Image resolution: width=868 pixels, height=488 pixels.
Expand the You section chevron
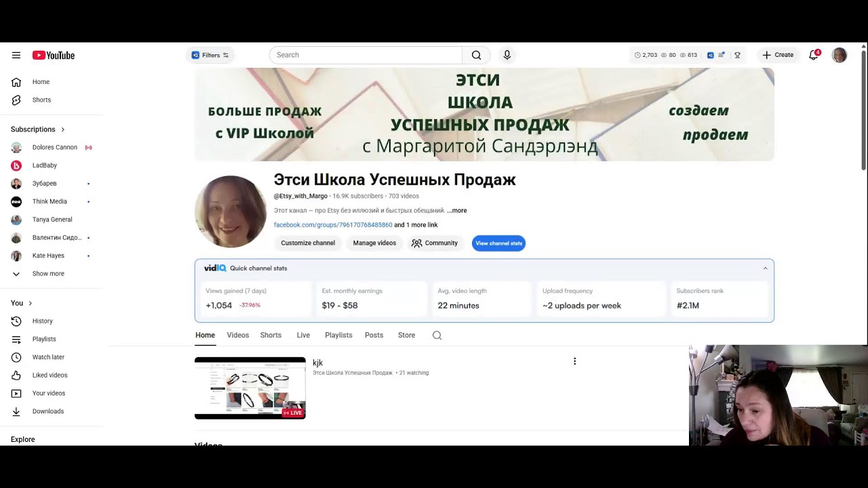click(x=30, y=303)
